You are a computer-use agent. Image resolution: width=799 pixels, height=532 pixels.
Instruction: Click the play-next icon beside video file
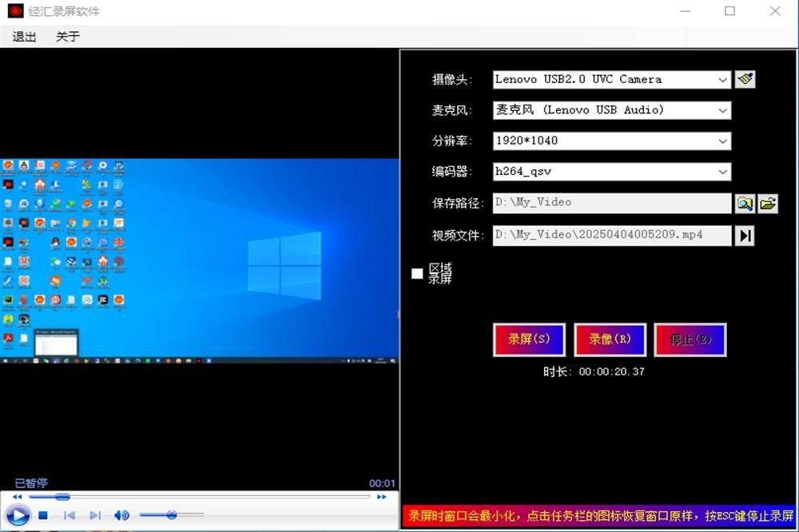tap(745, 236)
